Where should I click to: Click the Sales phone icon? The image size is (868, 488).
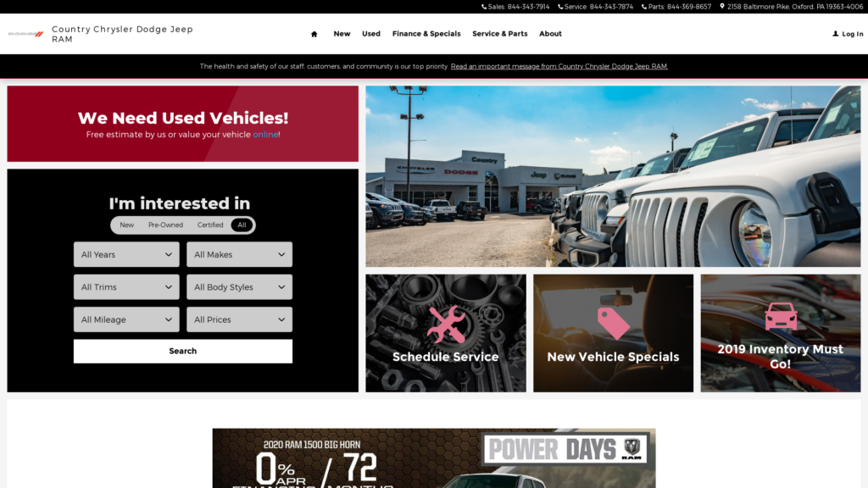click(484, 7)
